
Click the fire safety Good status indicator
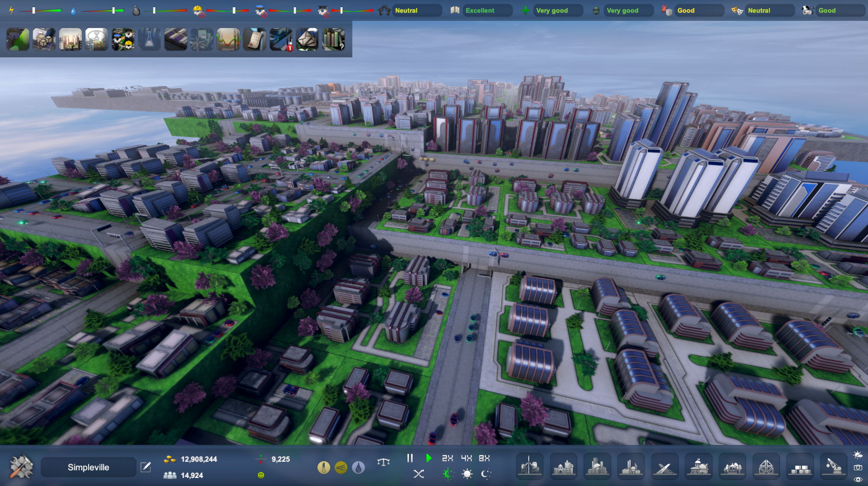[699, 10]
